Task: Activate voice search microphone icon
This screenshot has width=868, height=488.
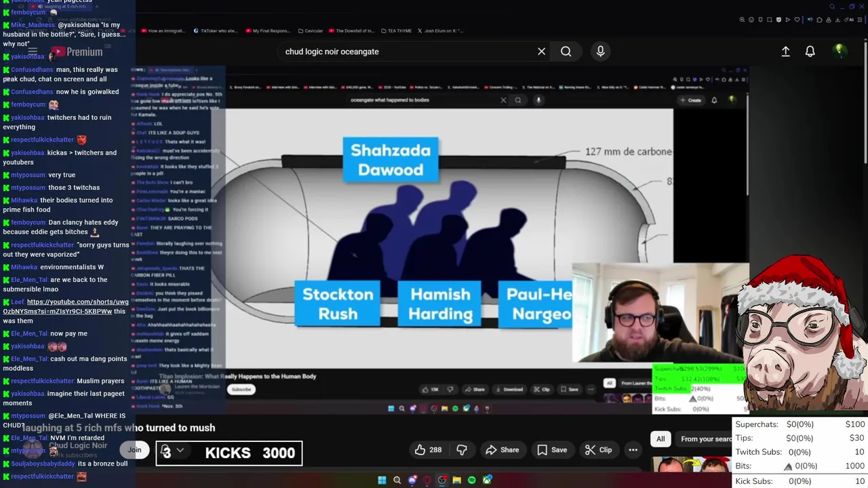Action: 600,52
